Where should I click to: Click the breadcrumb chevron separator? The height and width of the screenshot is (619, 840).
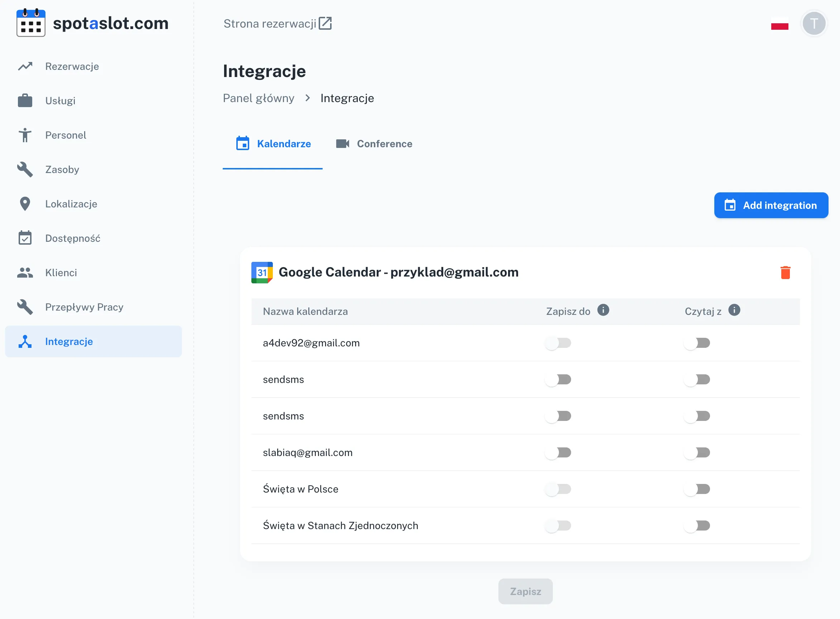click(308, 98)
